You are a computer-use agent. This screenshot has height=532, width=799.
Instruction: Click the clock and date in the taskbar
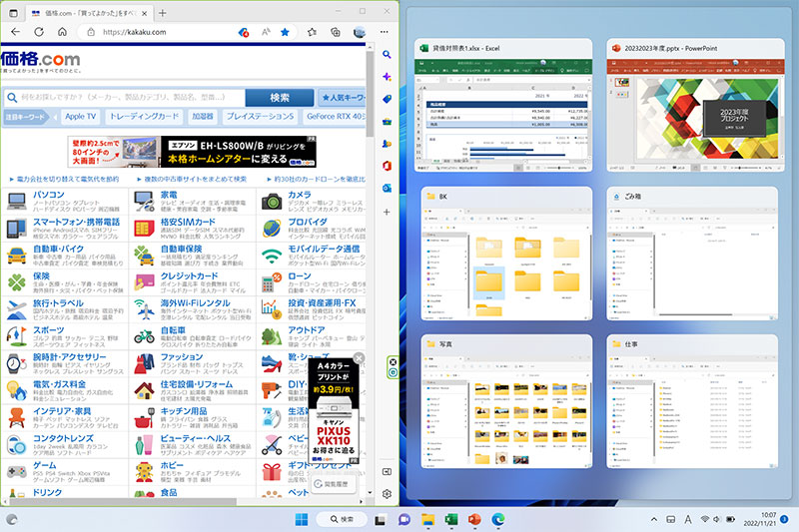click(x=759, y=519)
